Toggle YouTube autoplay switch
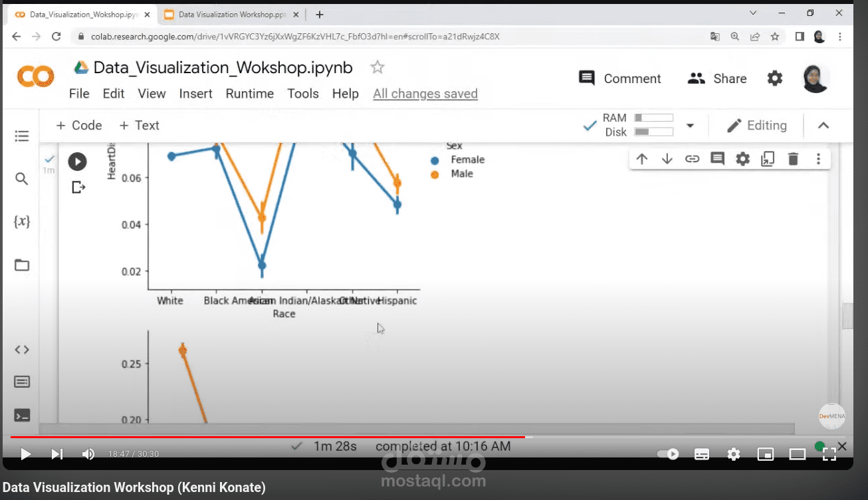Screen dimensions: 868x500 tap(668, 454)
